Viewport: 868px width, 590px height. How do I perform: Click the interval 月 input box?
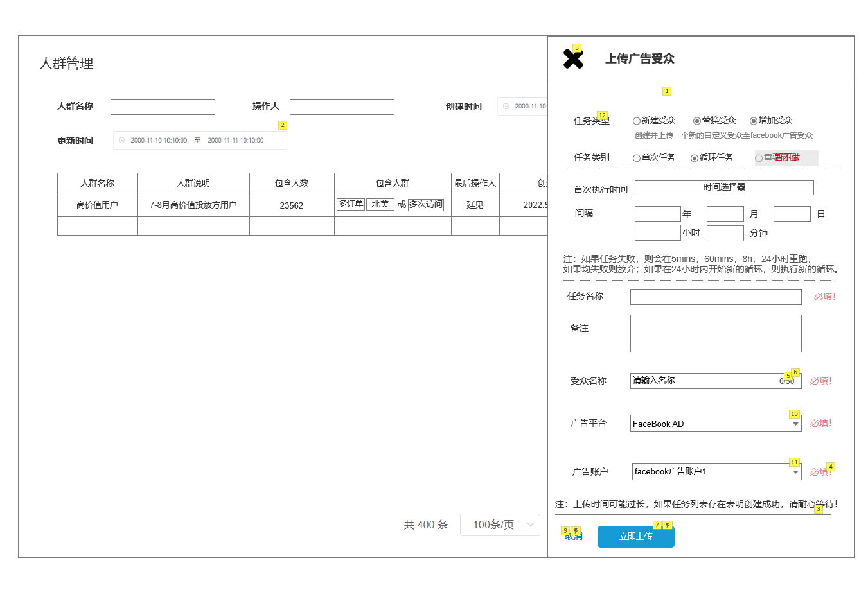(725, 214)
